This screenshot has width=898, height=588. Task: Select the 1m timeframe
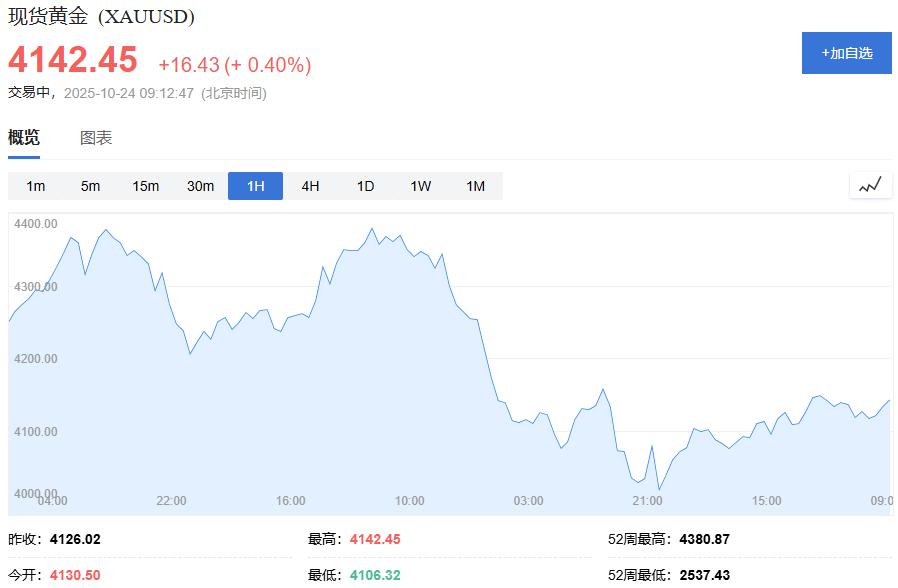pos(37,185)
